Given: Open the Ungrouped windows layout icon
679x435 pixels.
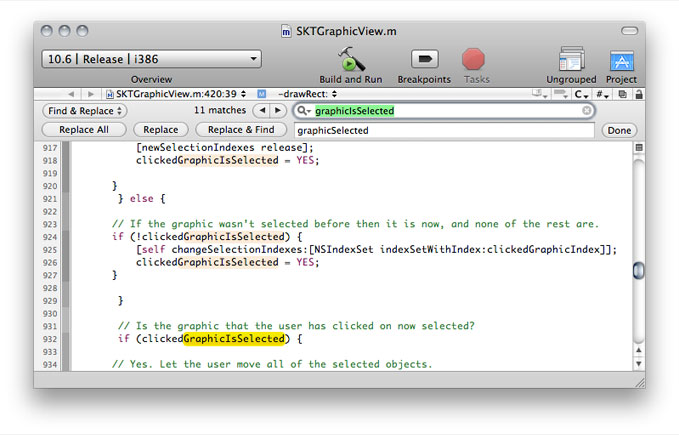Looking at the screenshot, I should click(571, 59).
